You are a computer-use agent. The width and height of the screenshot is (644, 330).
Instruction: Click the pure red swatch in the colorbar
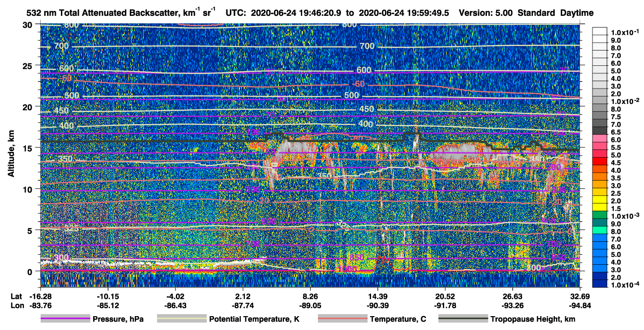click(x=600, y=161)
